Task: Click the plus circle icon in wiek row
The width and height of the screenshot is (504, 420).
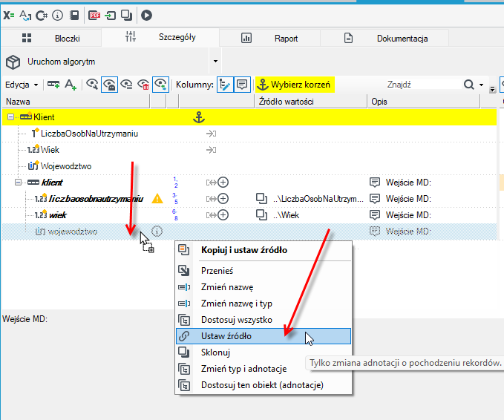Action: tap(223, 215)
